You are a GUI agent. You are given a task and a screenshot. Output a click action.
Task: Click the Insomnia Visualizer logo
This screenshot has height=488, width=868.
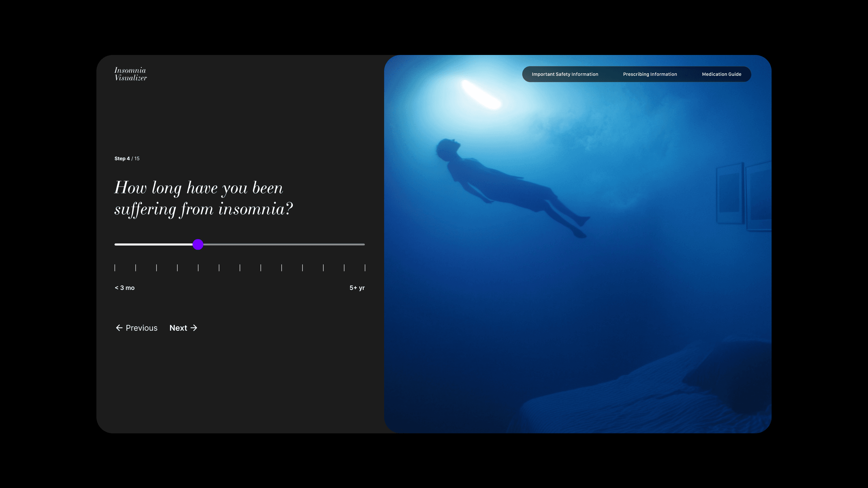point(130,74)
